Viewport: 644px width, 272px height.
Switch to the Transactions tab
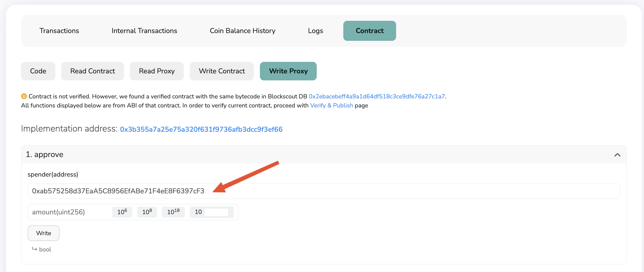point(59,31)
